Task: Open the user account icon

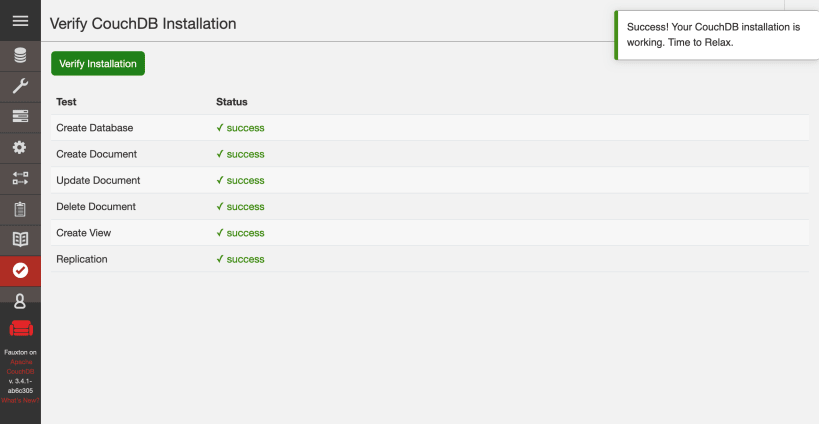Action: tap(20, 301)
